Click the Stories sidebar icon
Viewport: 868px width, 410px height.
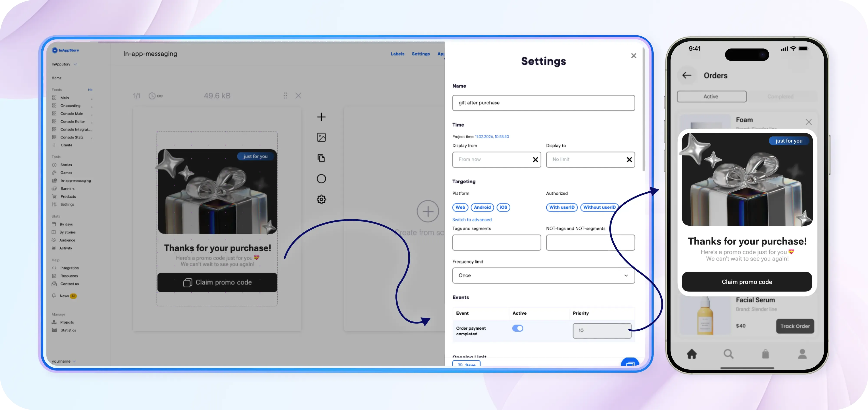[x=54, y=165]
